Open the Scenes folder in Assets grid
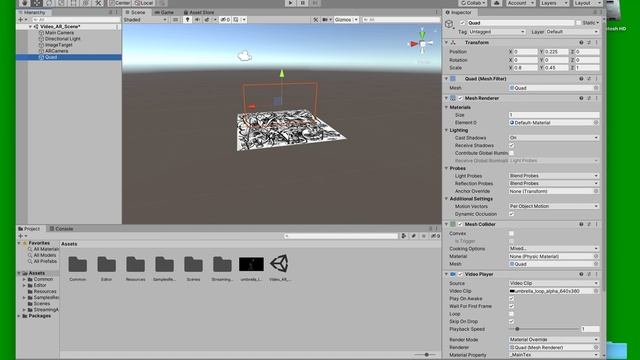 tap(193, 264)
